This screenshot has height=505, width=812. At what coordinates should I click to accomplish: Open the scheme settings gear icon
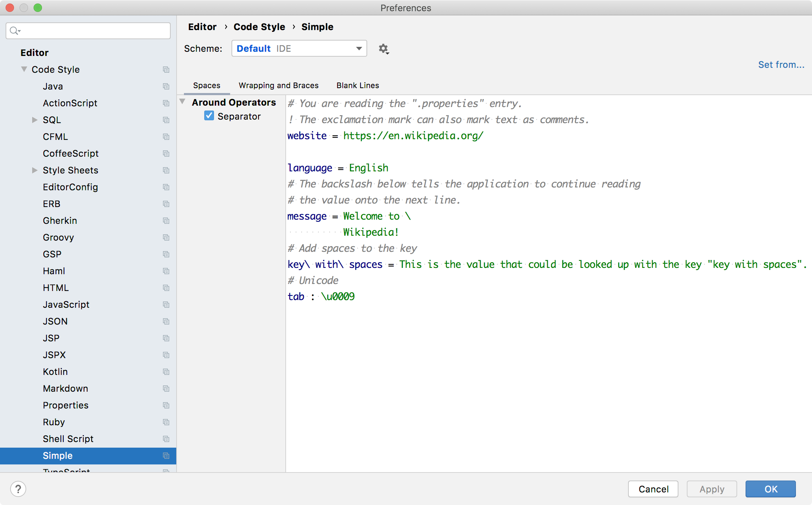383,49
